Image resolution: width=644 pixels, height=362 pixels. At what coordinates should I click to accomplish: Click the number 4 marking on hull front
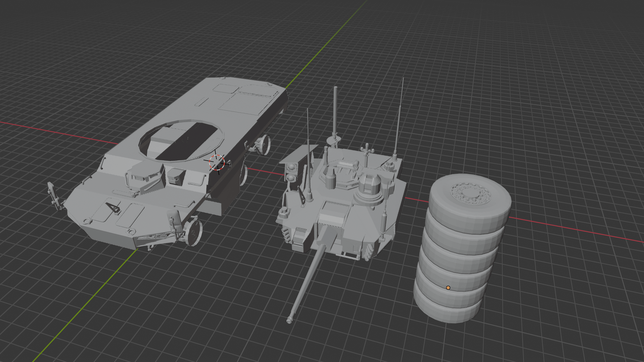(113, 208)
